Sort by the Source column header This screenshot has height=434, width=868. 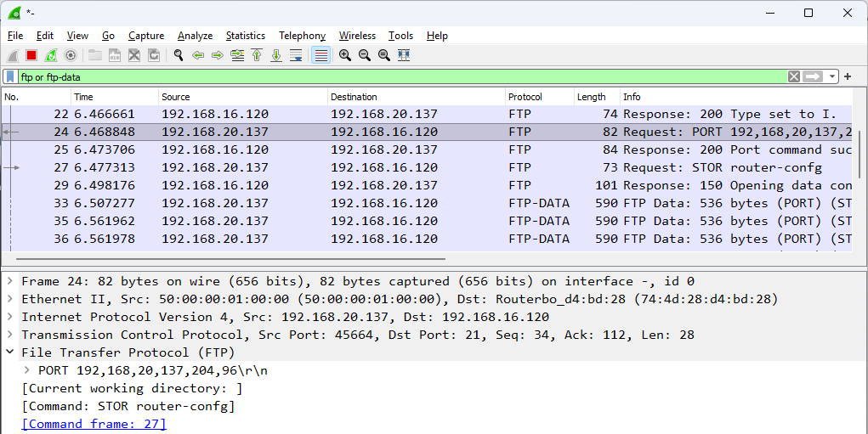click(x=243, y=97)
